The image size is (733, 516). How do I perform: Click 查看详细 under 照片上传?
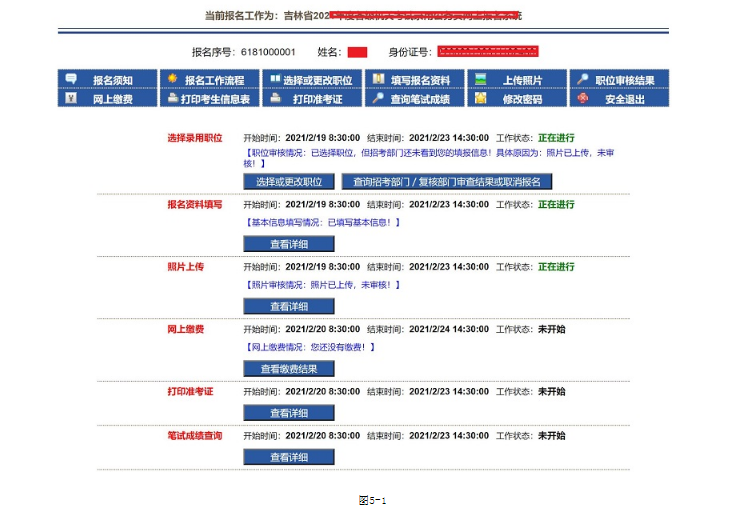click(x=288, y=306)
